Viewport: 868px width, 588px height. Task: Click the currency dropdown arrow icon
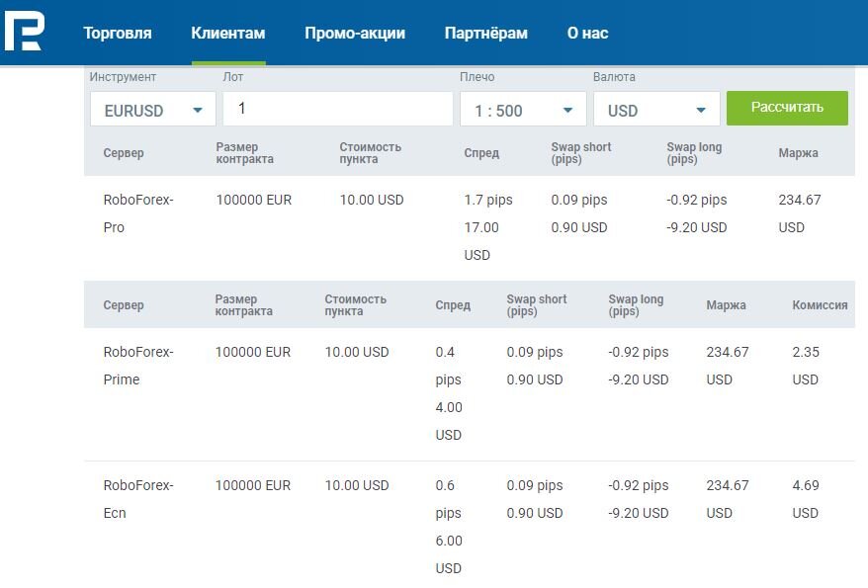[701, 110]
